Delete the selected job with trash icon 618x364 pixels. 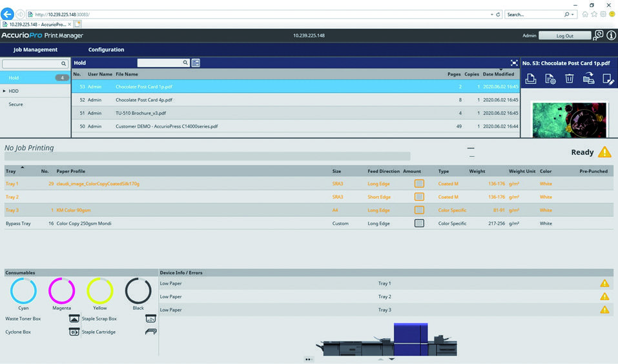pos(569,79)
